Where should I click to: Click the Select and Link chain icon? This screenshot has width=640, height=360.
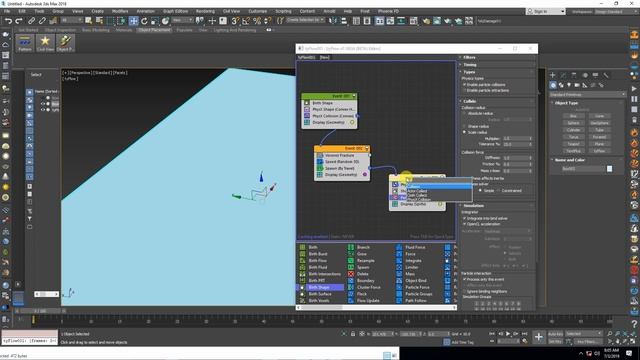[x=31, y=21]
